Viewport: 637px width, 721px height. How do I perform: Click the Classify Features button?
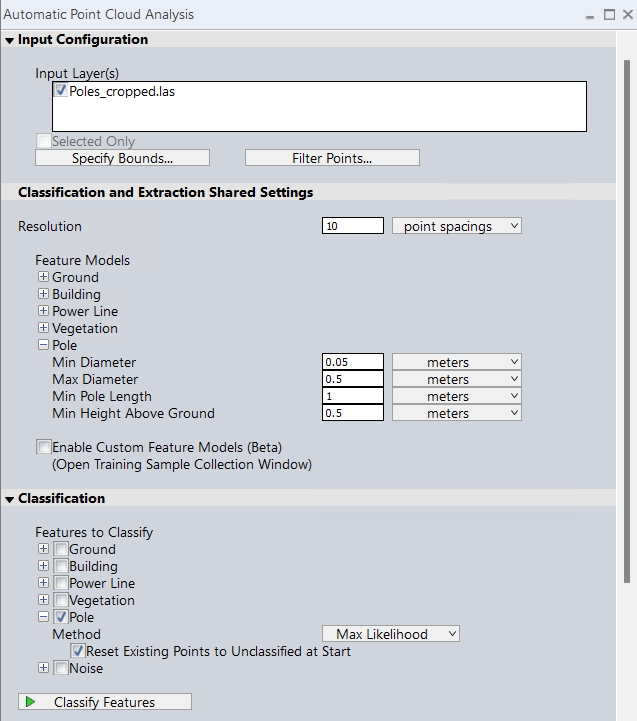(x=105, y=702)
